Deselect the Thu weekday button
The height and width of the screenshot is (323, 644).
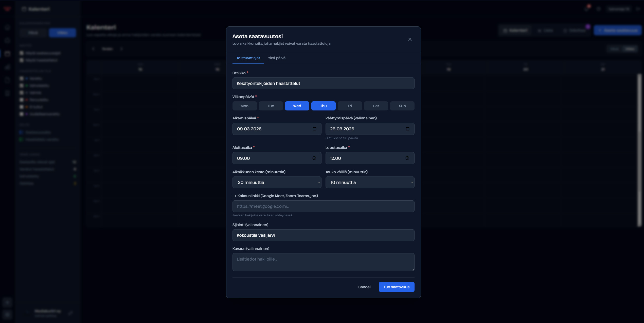coord(323,106)
